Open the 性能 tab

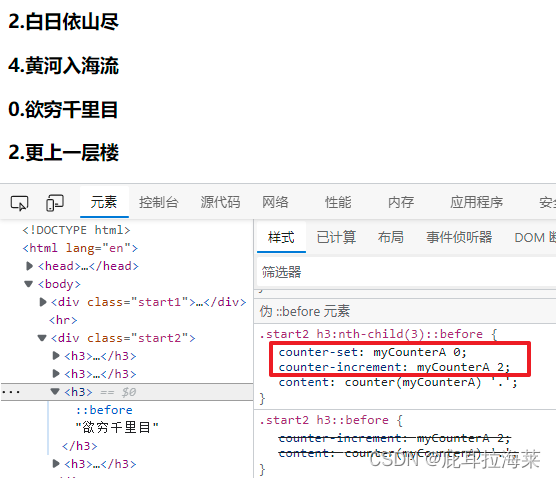tap(338, 202)
